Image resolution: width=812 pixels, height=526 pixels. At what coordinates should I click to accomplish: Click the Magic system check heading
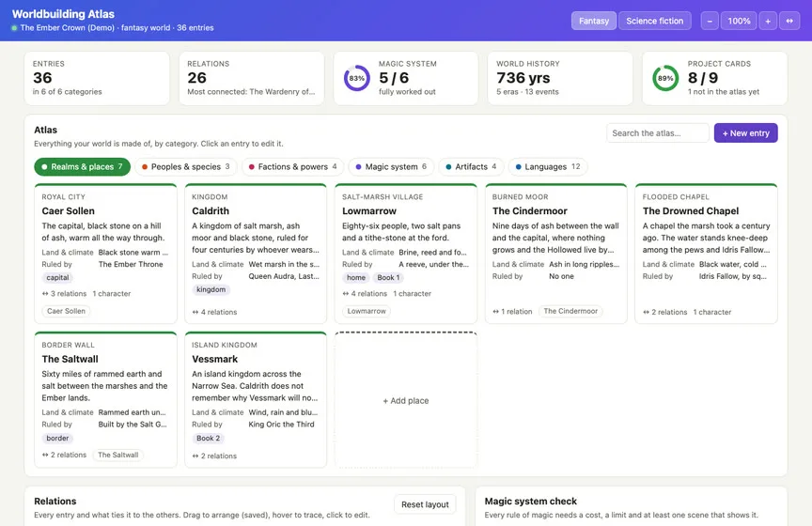coord(530,502)
